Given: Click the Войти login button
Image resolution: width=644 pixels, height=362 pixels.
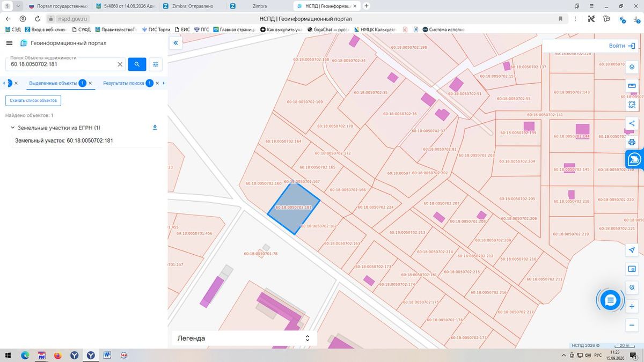Looking at the screenshot, I should coord(622,46).
